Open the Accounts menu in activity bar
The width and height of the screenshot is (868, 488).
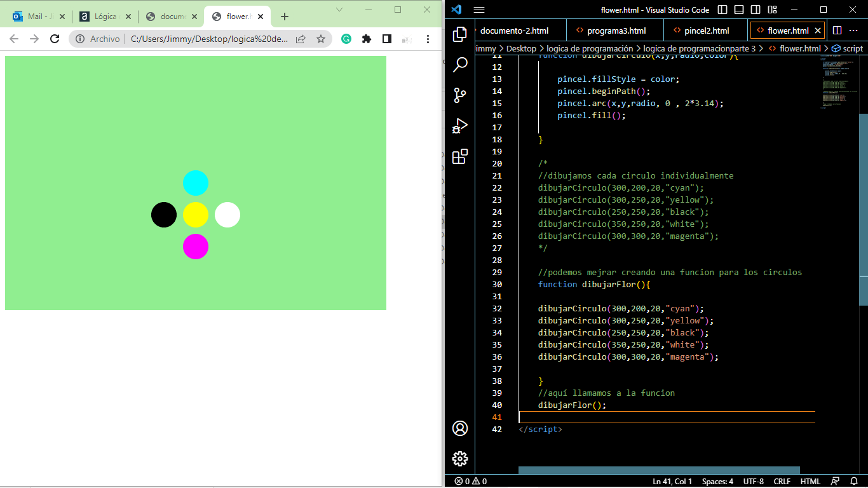[x=460, y=428]
